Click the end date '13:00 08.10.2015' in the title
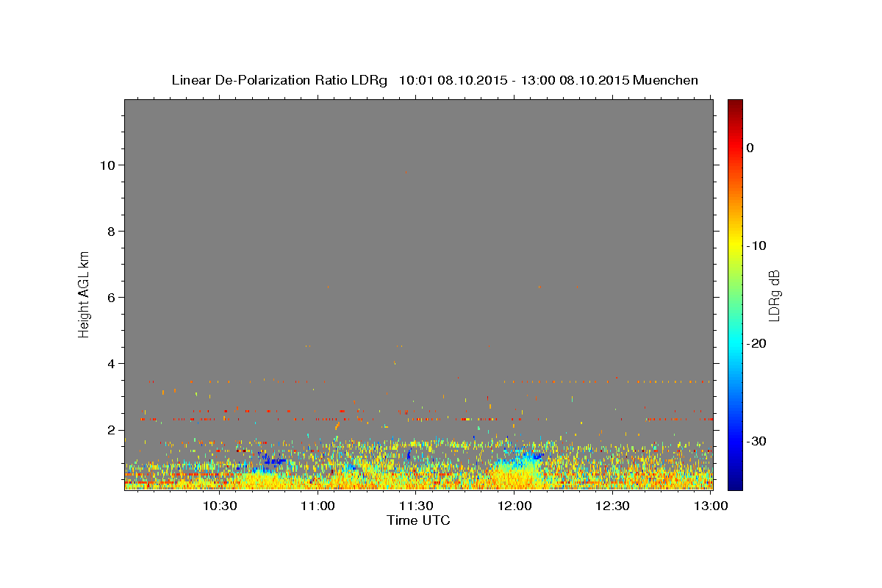The image size is (882, 588). [575, 80]
